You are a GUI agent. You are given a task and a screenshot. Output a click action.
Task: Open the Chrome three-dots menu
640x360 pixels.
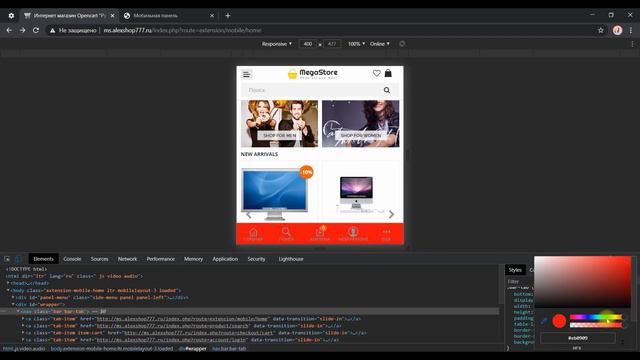pos(631,30)
